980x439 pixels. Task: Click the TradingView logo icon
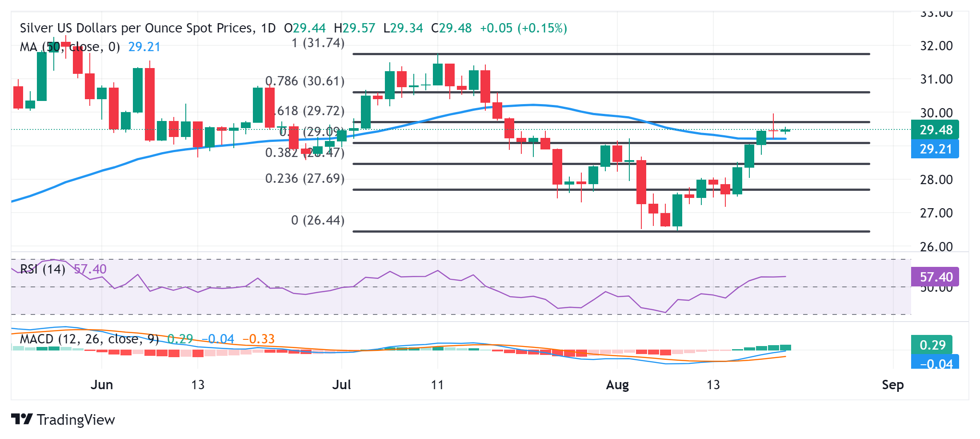click(22, 419)
